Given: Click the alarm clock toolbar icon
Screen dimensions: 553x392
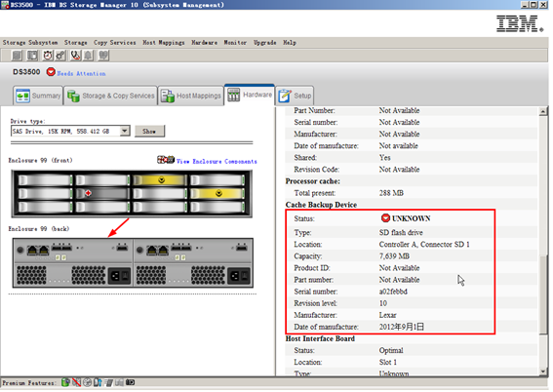Looking at the screenshot, I should click(x=48, y=56).
